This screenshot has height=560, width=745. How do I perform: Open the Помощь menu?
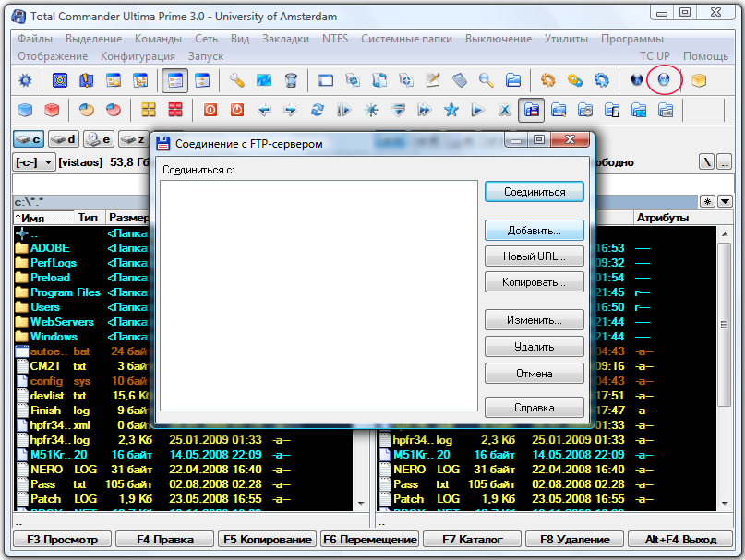click(705, 56)
